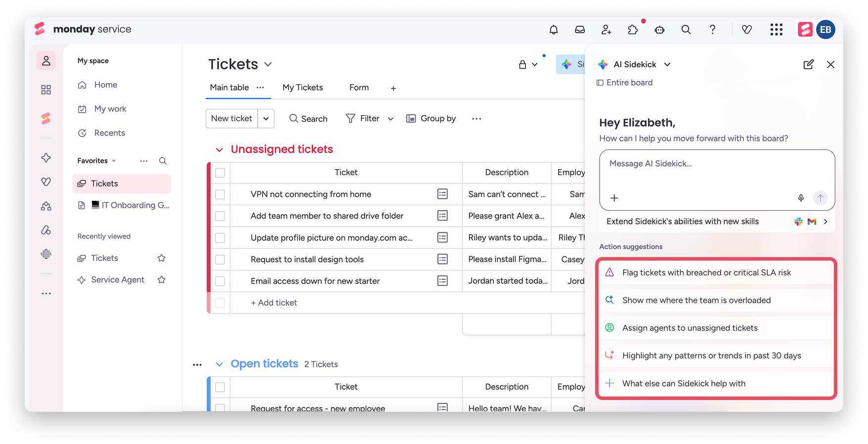
Task: Click the heart icon in the top bar
Action: coord(747,30)
